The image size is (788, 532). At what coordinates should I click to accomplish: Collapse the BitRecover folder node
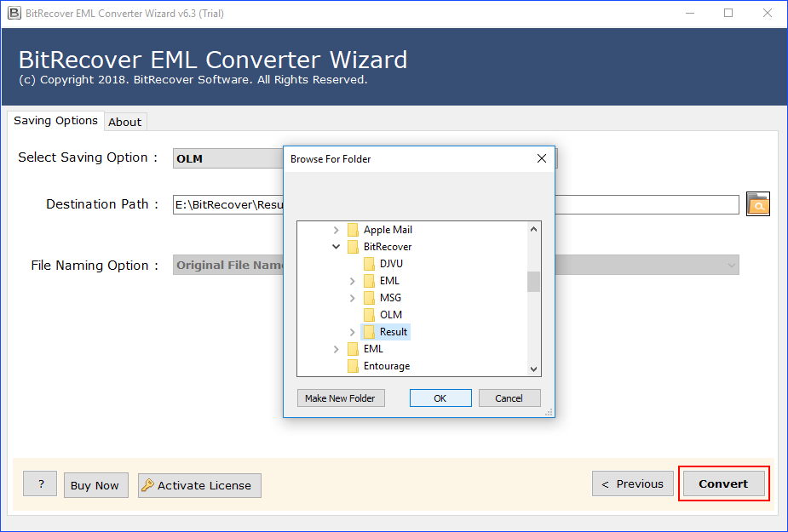[336, 247]
